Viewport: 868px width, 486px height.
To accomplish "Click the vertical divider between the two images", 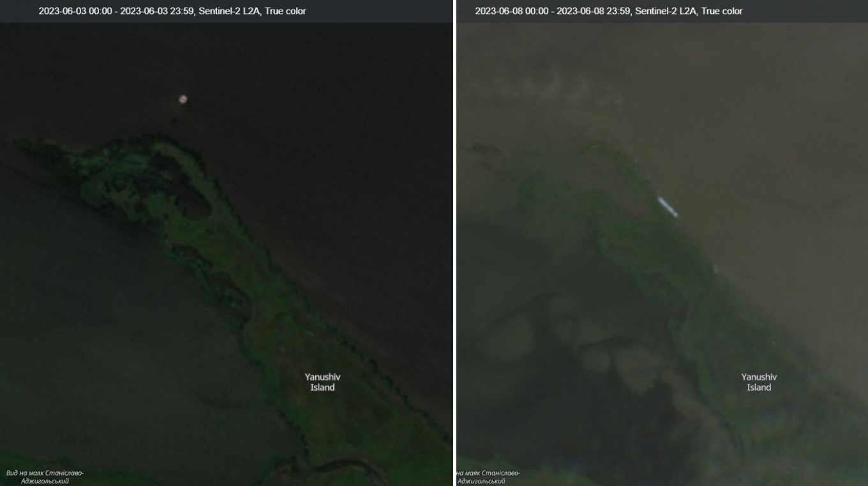I will pos(454,243).
